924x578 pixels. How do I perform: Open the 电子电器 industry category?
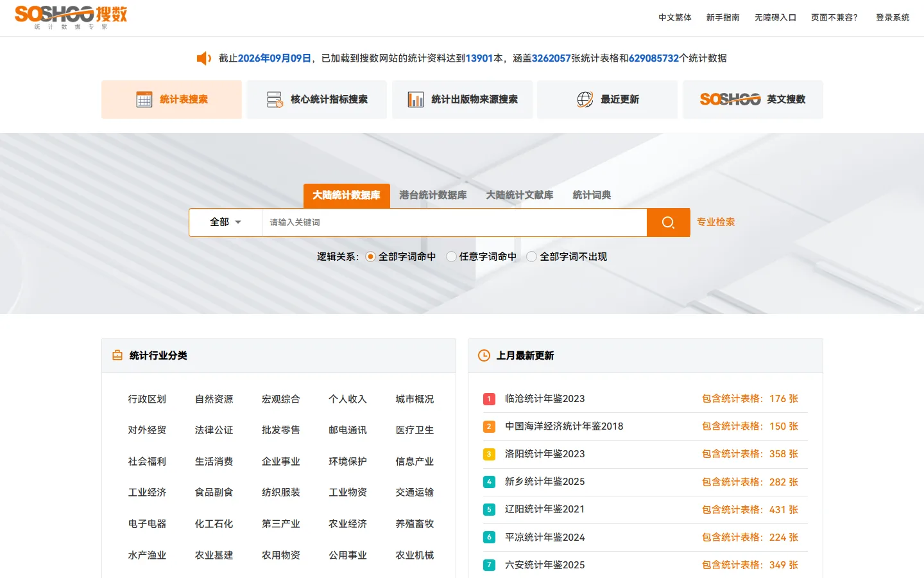tap(147, 524)
